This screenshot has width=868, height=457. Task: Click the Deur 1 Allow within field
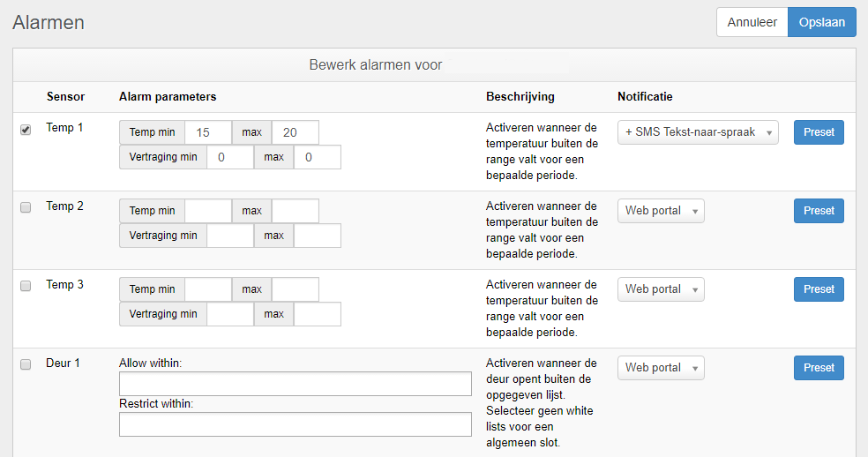coord(295,384)
